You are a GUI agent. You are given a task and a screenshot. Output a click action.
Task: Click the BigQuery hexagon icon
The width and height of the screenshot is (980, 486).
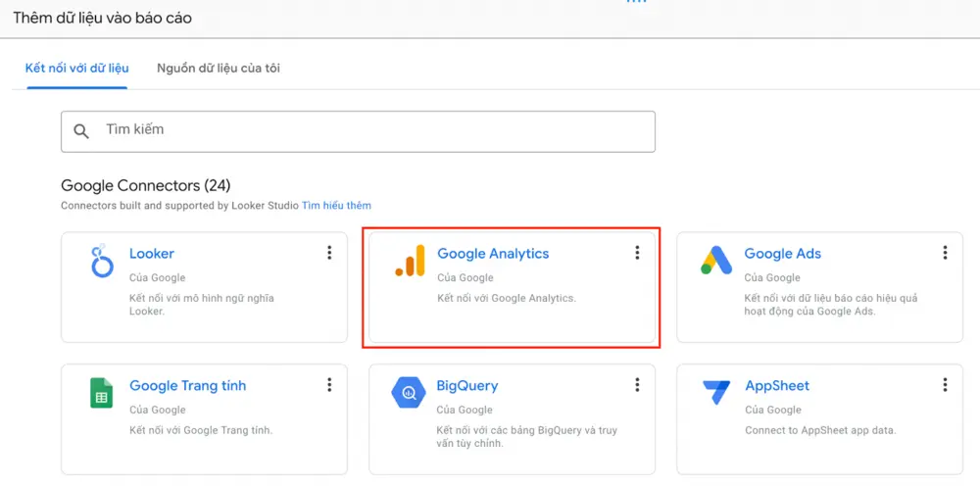tap(409, 393)
